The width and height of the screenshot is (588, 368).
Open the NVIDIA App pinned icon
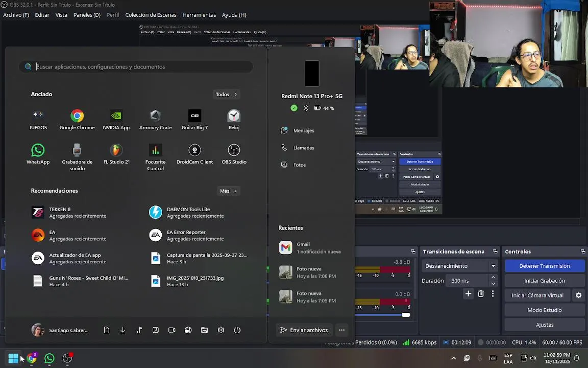(x=116, y=120)
